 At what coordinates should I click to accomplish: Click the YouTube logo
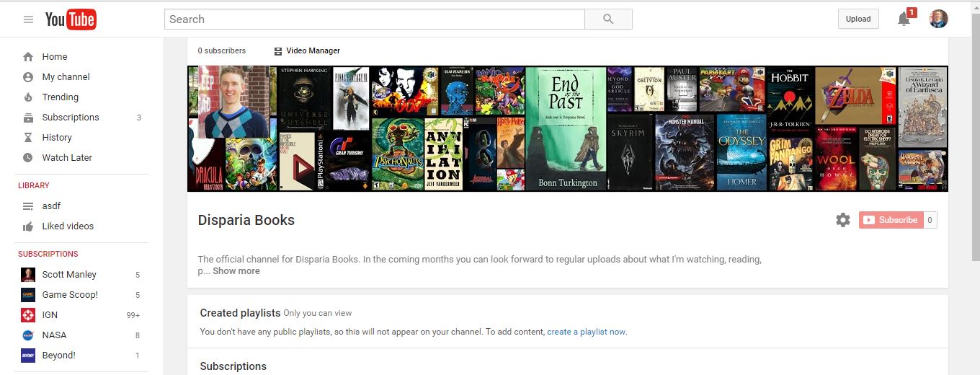71,19
